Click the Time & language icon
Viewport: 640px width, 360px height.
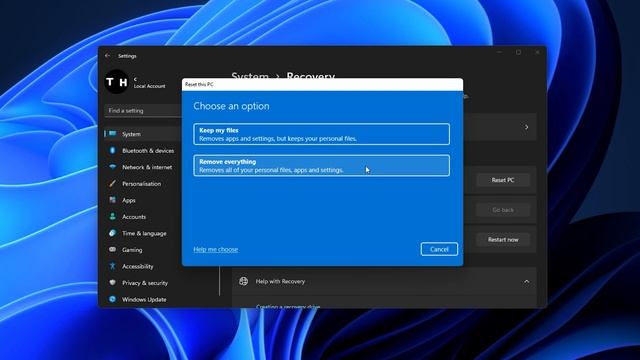(113, 233)
